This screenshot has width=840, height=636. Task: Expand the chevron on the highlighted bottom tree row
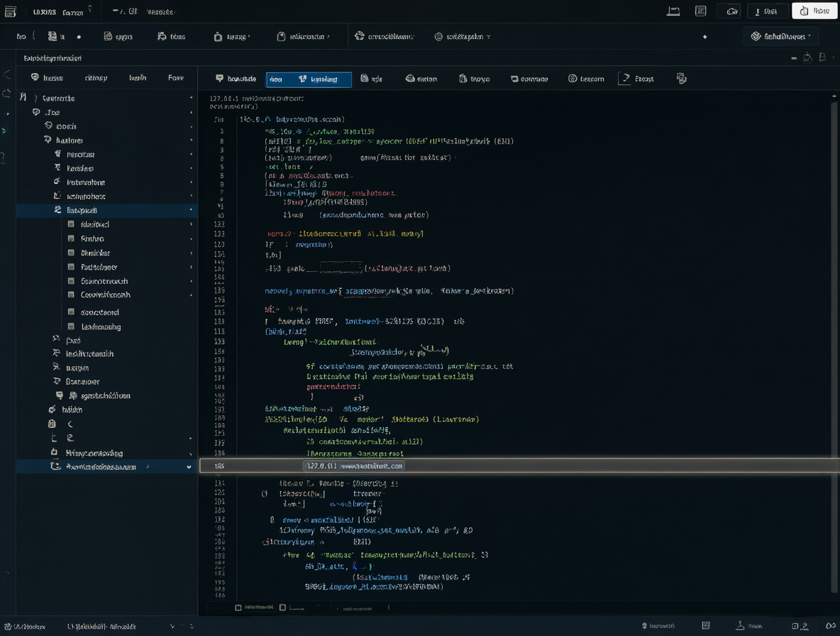click(x=189, y=467)
